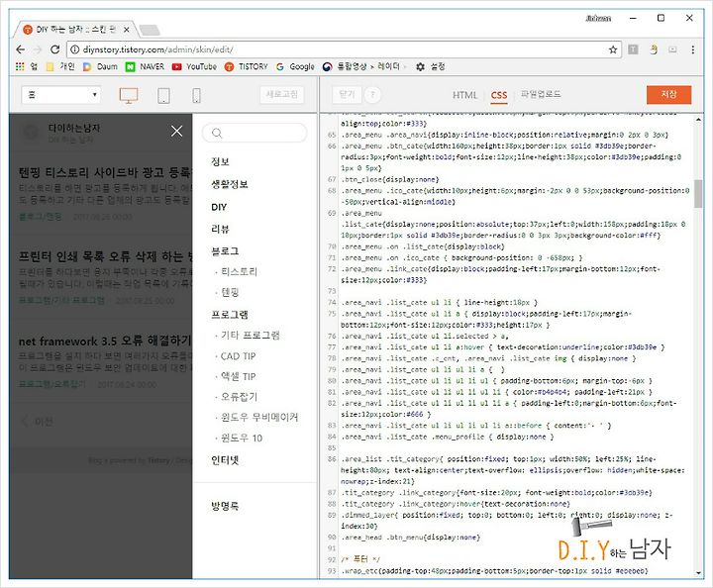Open the 인터넷 category
This screenshot has height=588, width=713.
coord(225,460)
